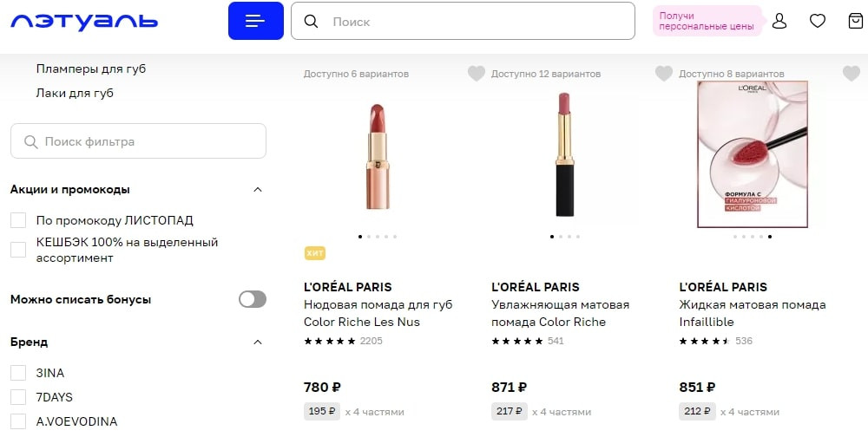Tick the 7DAYS brand checkbox
Screen dimensions: 868x437
pos(18,397)
